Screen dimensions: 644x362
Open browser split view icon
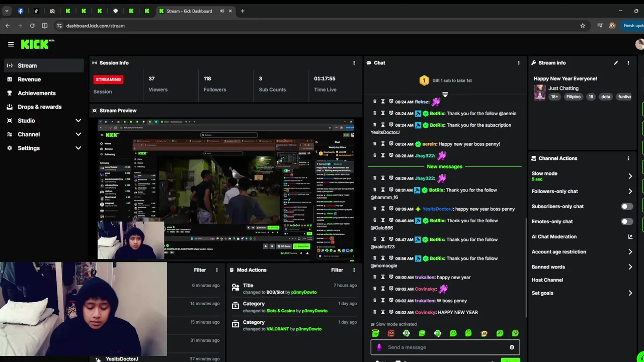click(45, 26)
